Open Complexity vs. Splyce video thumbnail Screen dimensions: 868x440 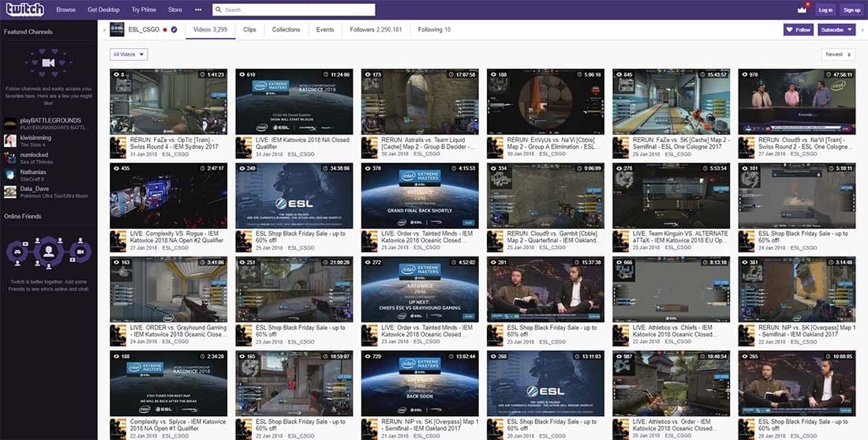click(x=168, y=383)
